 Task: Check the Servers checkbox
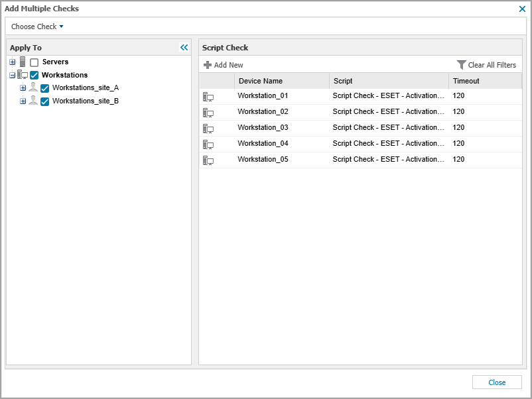click(x=34, y=62)
